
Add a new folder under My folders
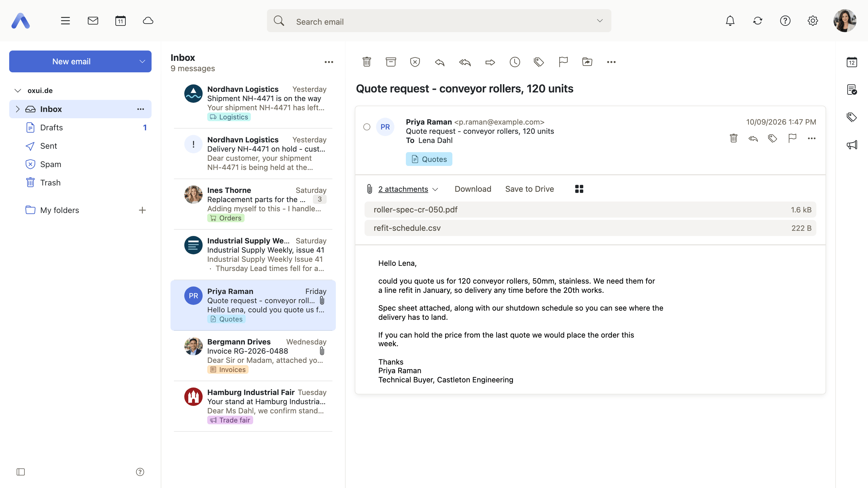142,210
